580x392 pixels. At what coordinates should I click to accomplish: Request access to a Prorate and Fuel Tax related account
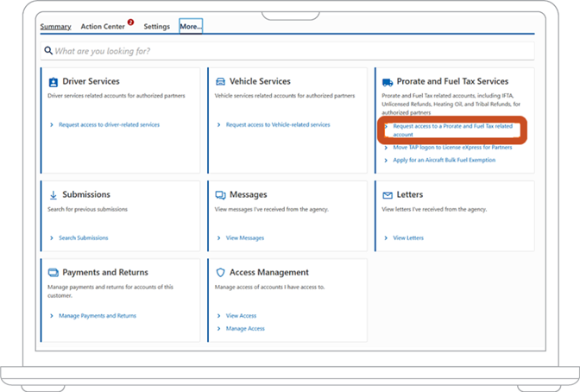tap(453, 130)
